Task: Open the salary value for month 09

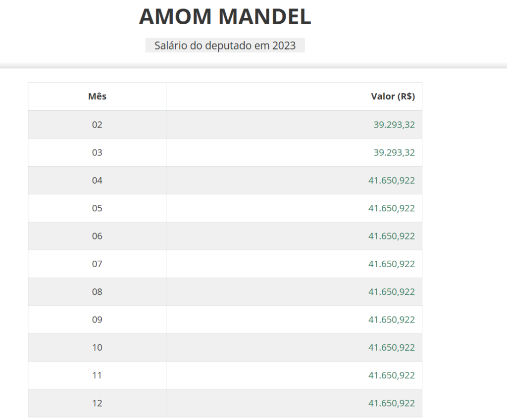Action: tap(392, 320)
